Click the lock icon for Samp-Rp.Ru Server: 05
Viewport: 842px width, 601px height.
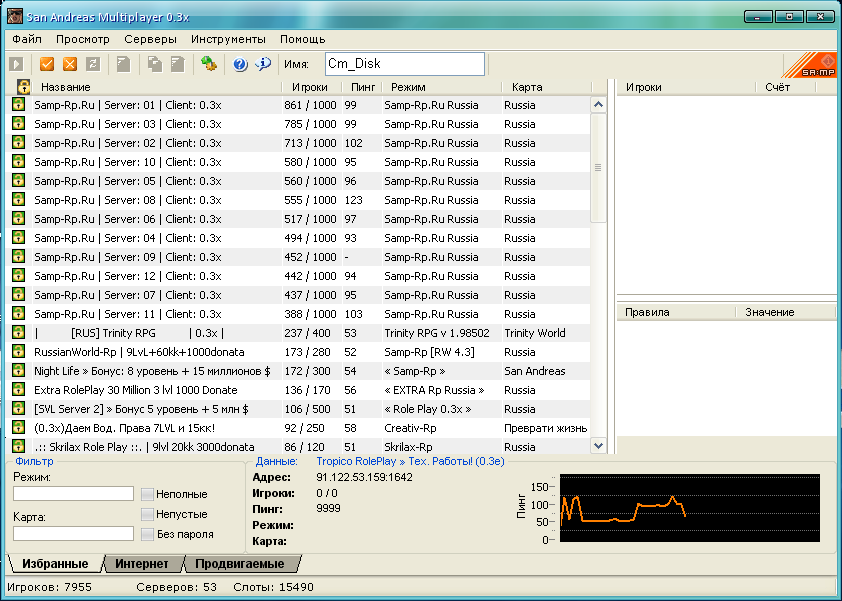tap(19, 180)
